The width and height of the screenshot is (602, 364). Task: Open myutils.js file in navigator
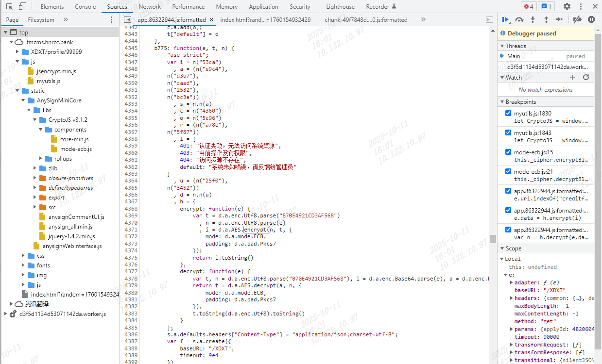(49, 81)
